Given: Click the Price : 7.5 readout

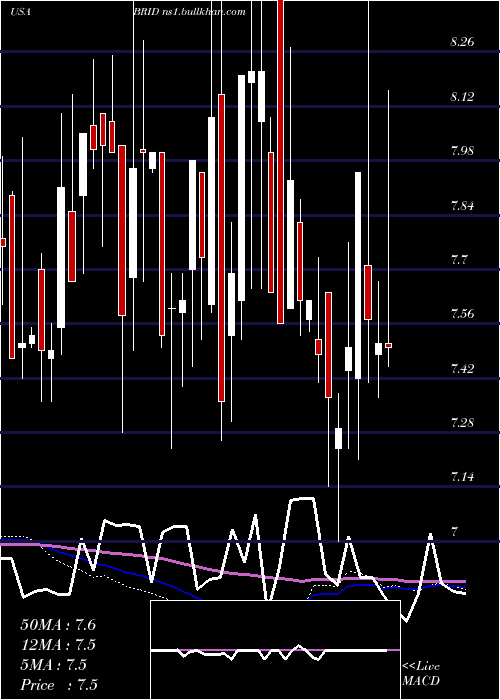Looking at the screenshot, I should (59, 685).
